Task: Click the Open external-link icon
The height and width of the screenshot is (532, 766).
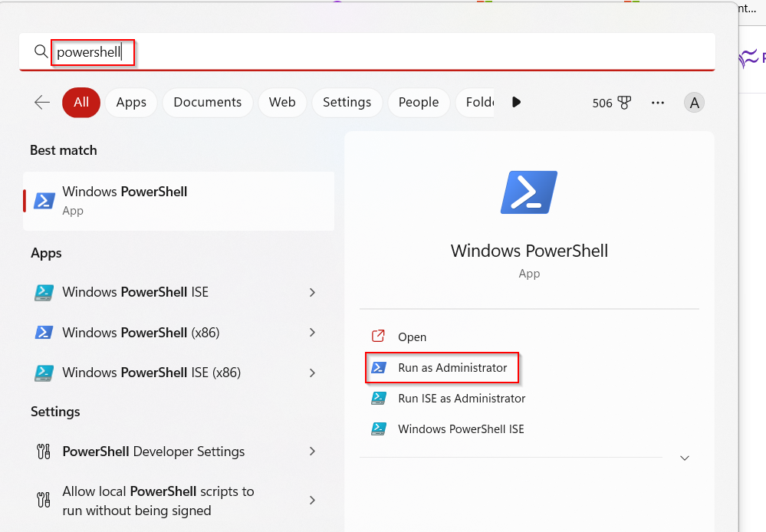Action: [x=378, y=336]
